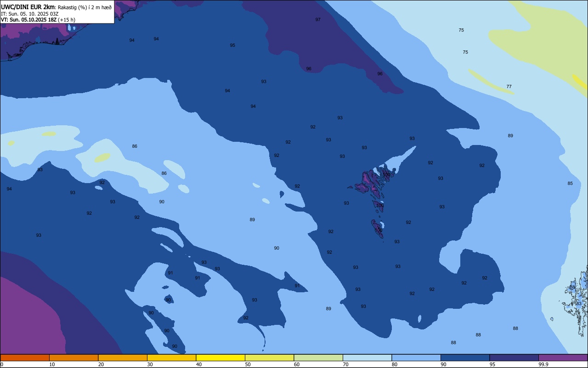Select the 50–60 pale yellow legend swatch
The image size is (588, 368).
point(269,357)
